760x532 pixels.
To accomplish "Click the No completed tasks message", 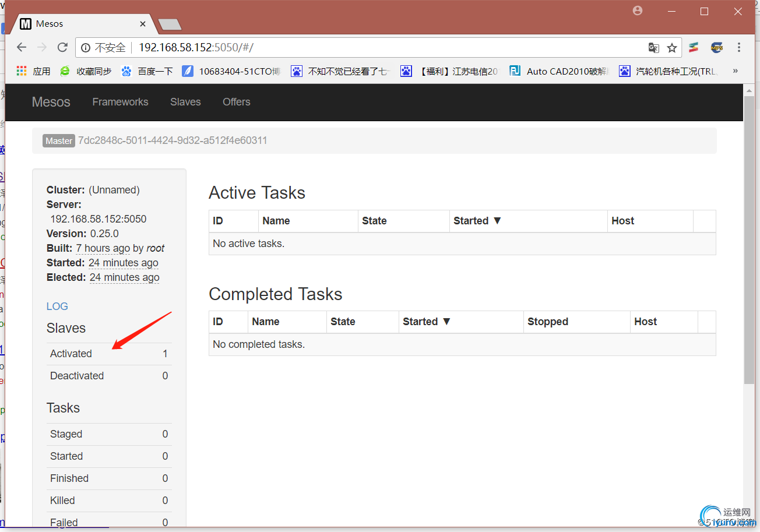I will point(259,344).
